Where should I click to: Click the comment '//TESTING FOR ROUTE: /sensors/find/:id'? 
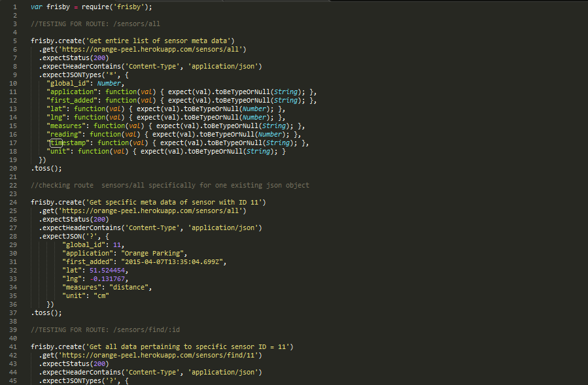(105, 330)
